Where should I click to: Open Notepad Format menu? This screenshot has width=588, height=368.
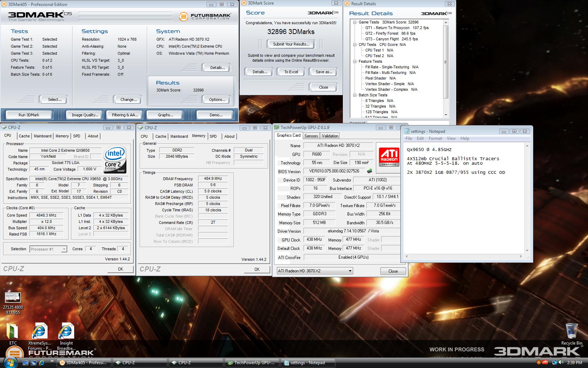(435, 138)
